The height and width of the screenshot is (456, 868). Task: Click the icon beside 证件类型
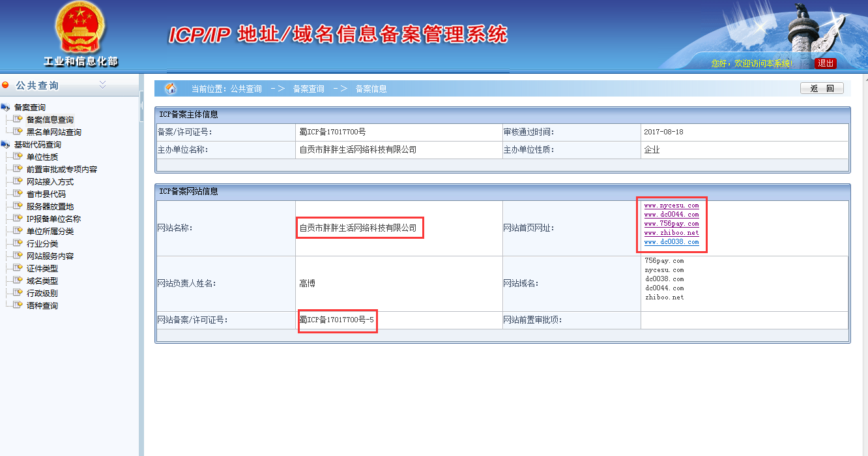[18, 269]
